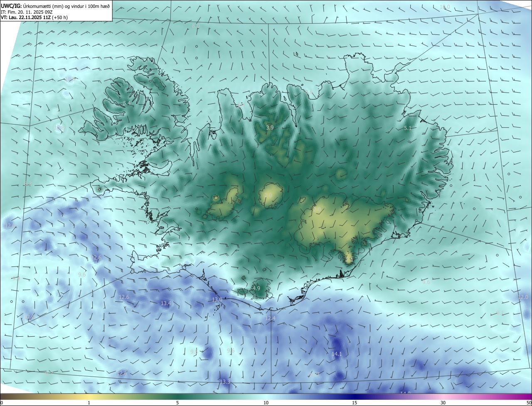Click the '30' tick on the color scale
This screenshot has height=406, width=532.
click(443, 403)
